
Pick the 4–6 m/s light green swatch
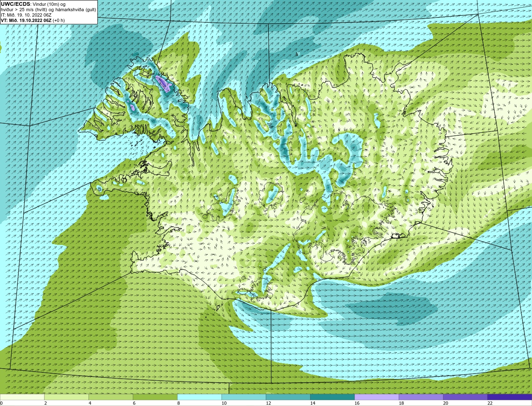pyautogui.click(x=111, y=397)
